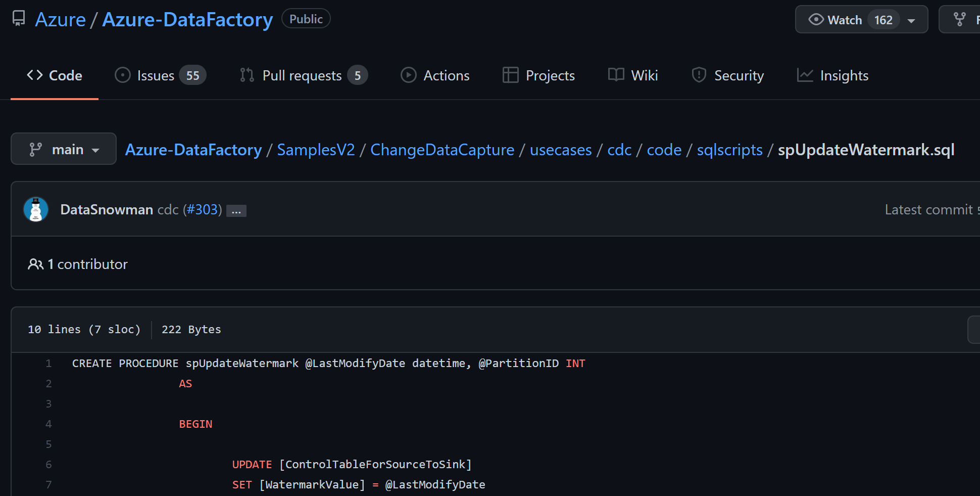This screenshot has height=496, width=980.
Task: Click the 1 contributor label
Action: pos(87,264)
